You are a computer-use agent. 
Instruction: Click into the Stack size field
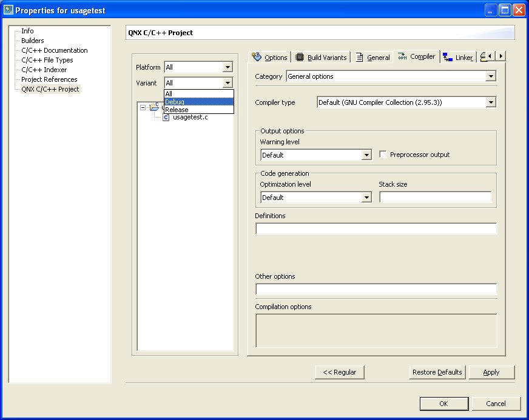435,197
